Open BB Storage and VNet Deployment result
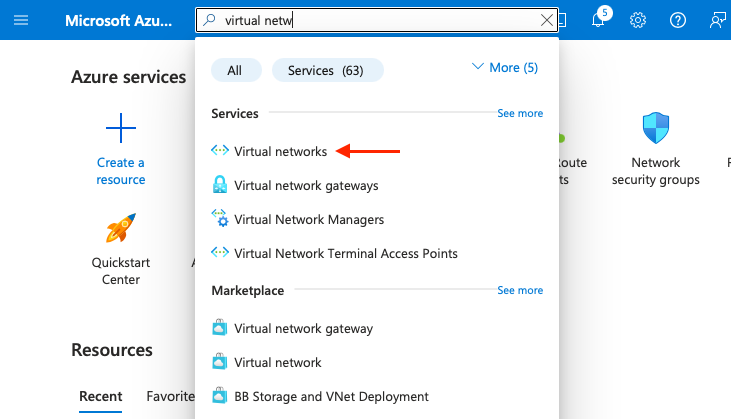 [331, 397]
